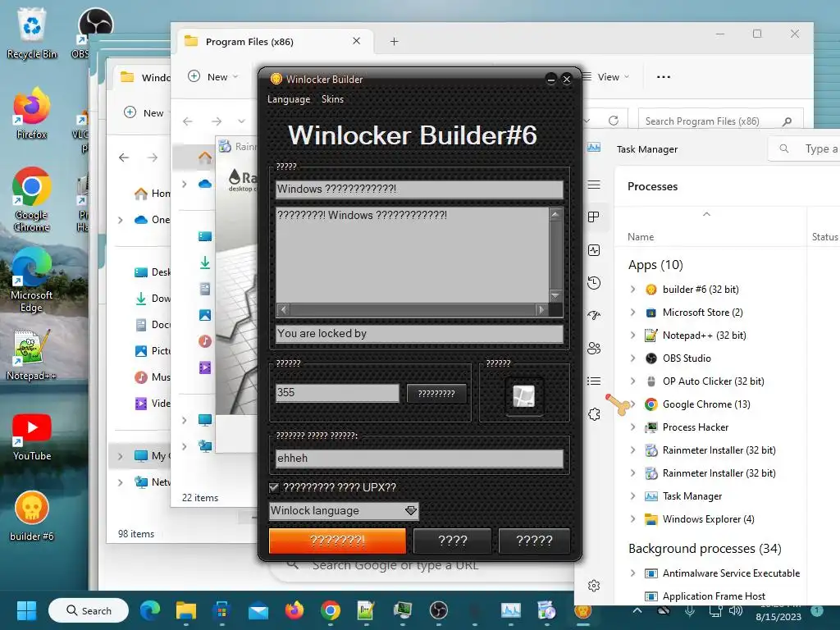This screenshot has height=630, width=840.
Task: Open Task Manager hamburger navigation menu
Action: point(594,185)
